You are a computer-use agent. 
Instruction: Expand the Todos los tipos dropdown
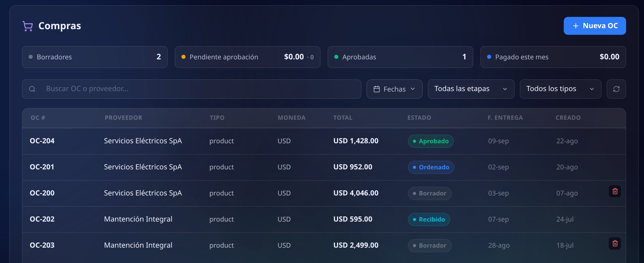click(x=560, y=89)
